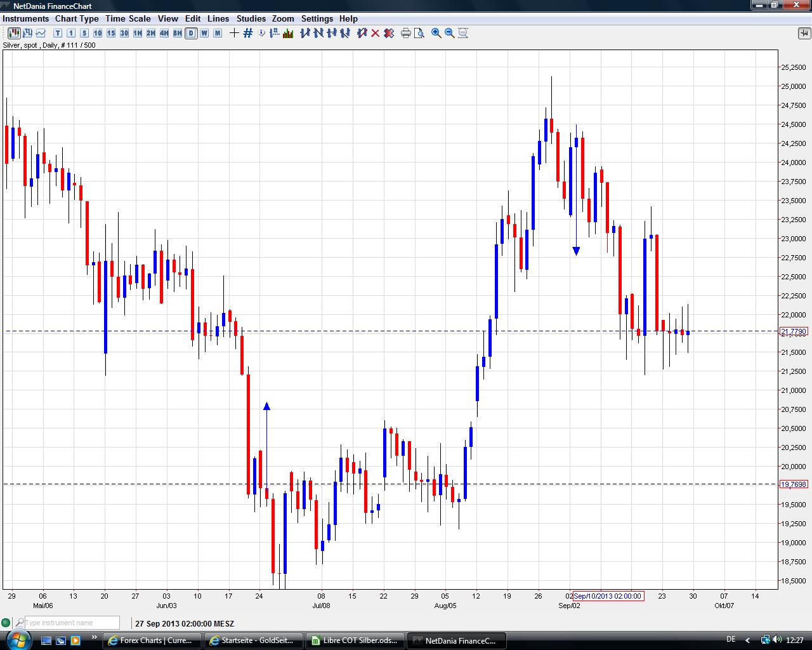812x650 pixels.
Task: Switch to Forex Charts browser taskbar window
Action: pos(152,640)
